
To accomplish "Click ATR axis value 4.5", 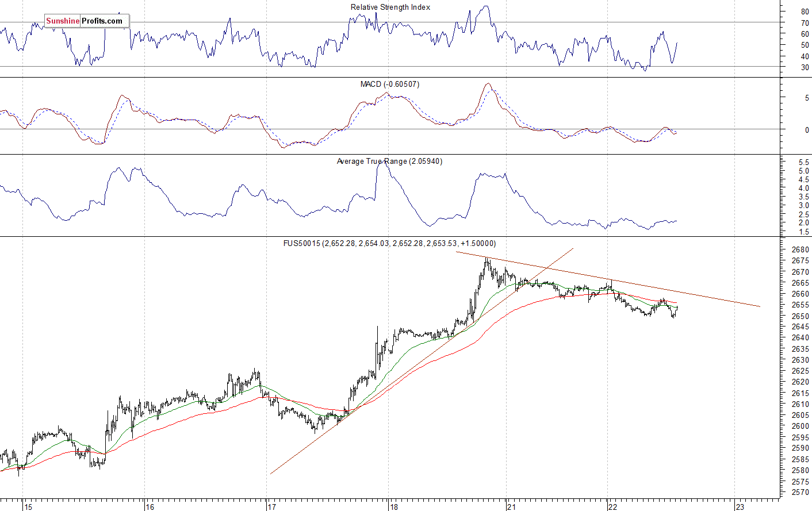I will click(803, 180).
